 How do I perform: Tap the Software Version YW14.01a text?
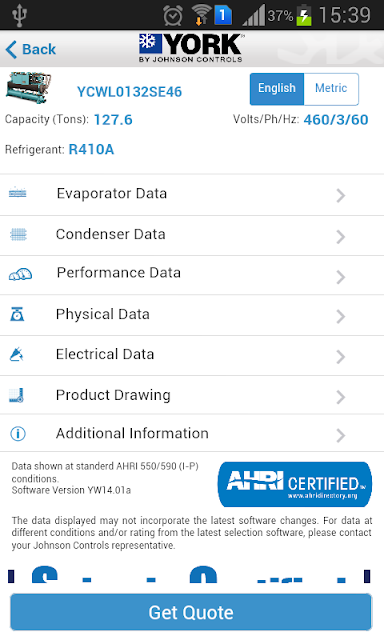[x=71, y=490]
